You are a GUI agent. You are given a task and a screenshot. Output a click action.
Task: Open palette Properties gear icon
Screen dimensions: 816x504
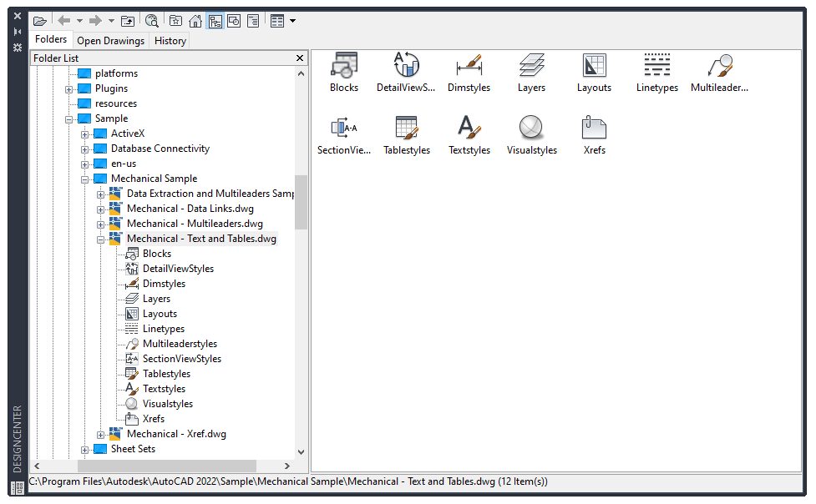click(18, 48)
